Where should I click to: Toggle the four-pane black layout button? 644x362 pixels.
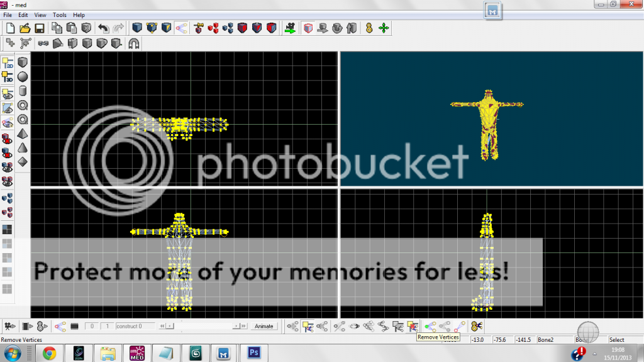[8, 230]
